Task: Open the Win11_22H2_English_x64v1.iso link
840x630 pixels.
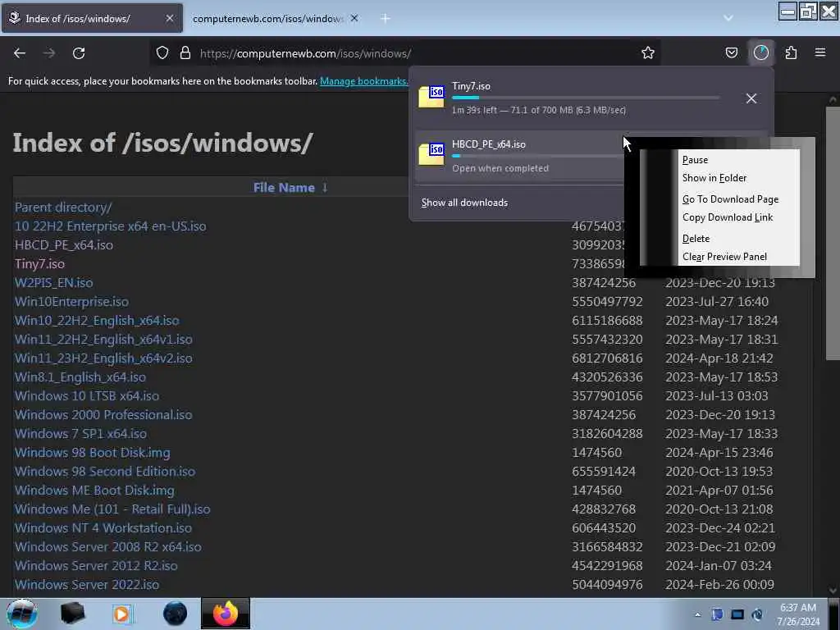Action: [x=103, y=339]
